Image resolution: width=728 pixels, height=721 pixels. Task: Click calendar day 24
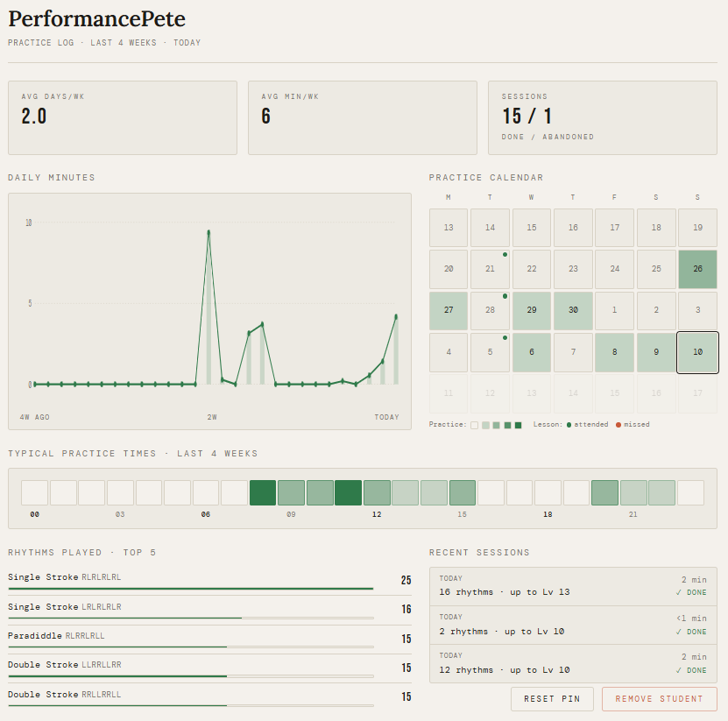coord(614,269)
